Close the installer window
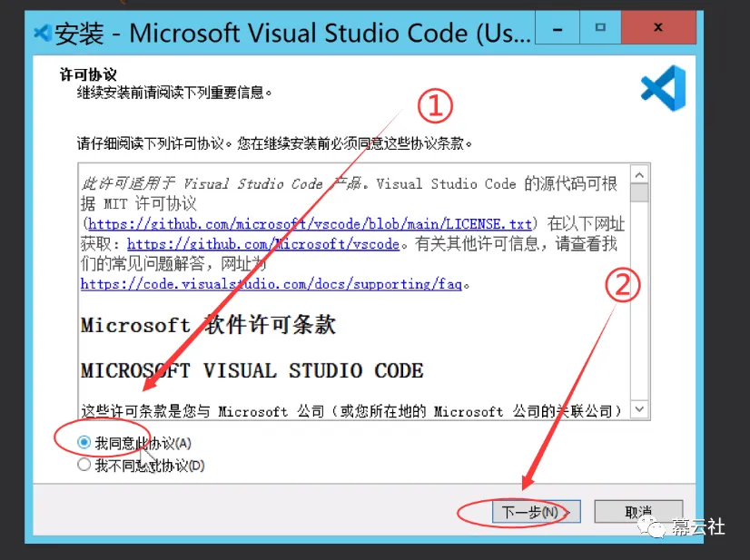Image resolution: width=750 pixels, height=560 pixels. pos(658,29)
